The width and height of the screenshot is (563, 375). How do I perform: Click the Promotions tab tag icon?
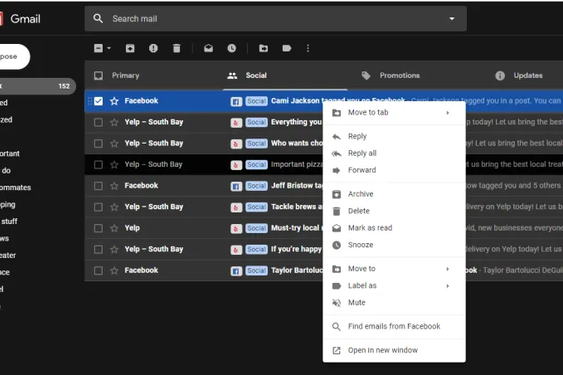click(366, 75)
